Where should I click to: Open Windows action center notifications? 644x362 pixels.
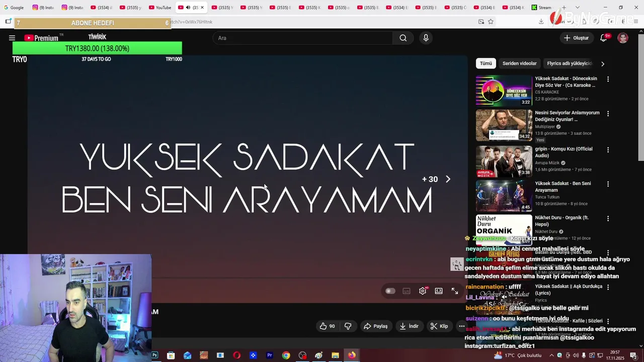(x=633, y=355)
